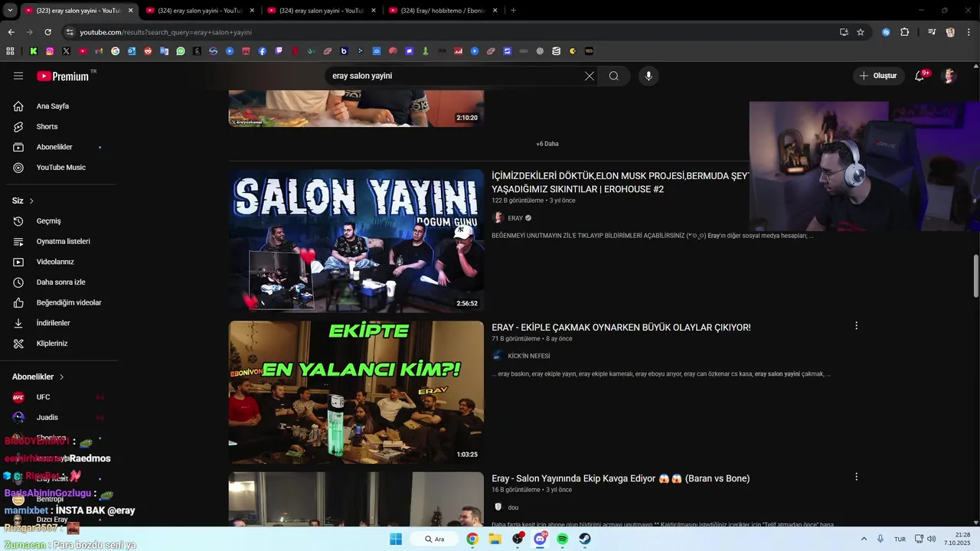
Task: Expand the Abonelikler subscriptions section
Action: 38,377
